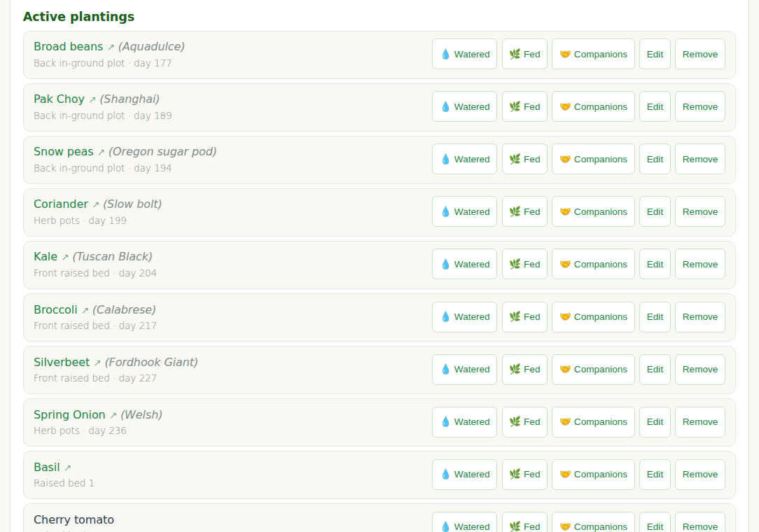Edit the Coriander planting
Viewport: 759px width, 532px height.
point(655,211)
